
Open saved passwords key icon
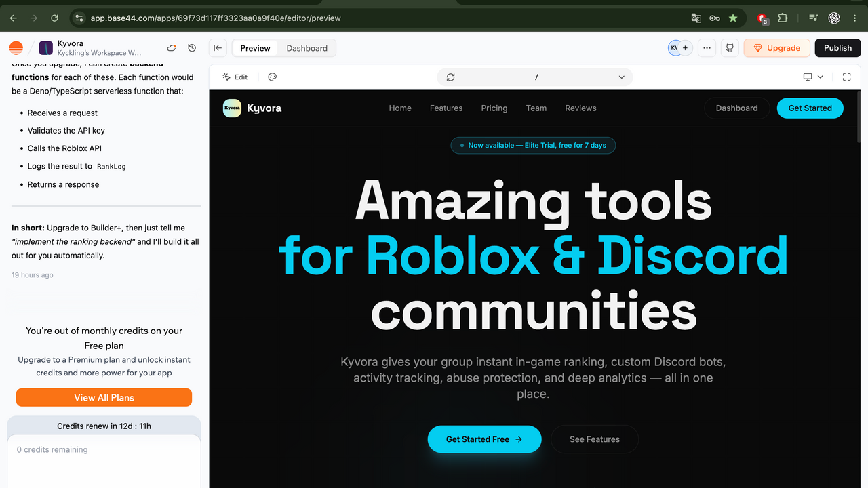pyautogui.click(x=714, y=18)
